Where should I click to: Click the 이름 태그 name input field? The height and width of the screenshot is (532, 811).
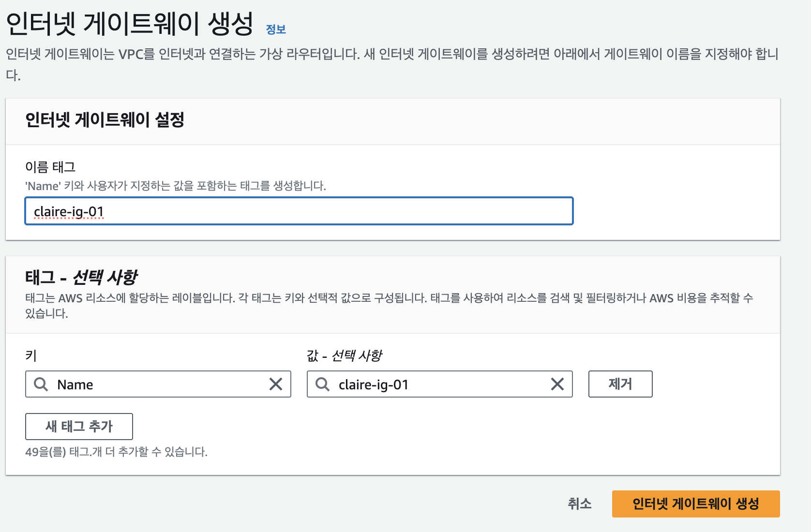(299, 211)
